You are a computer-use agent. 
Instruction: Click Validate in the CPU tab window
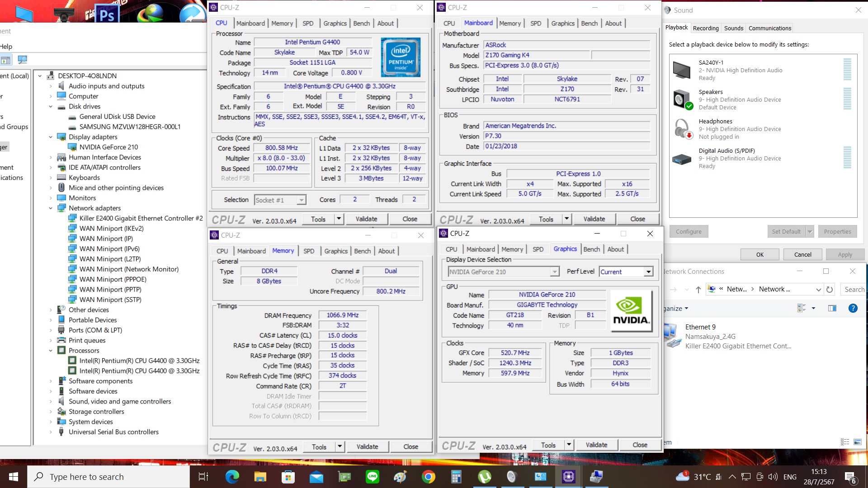tap(366, 219)
